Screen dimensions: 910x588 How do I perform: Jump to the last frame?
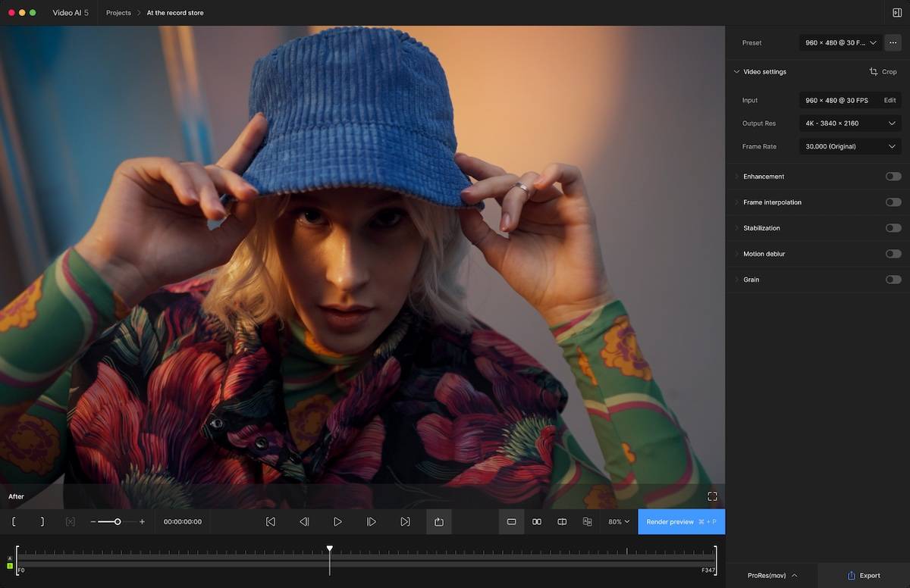click(405, 522)
